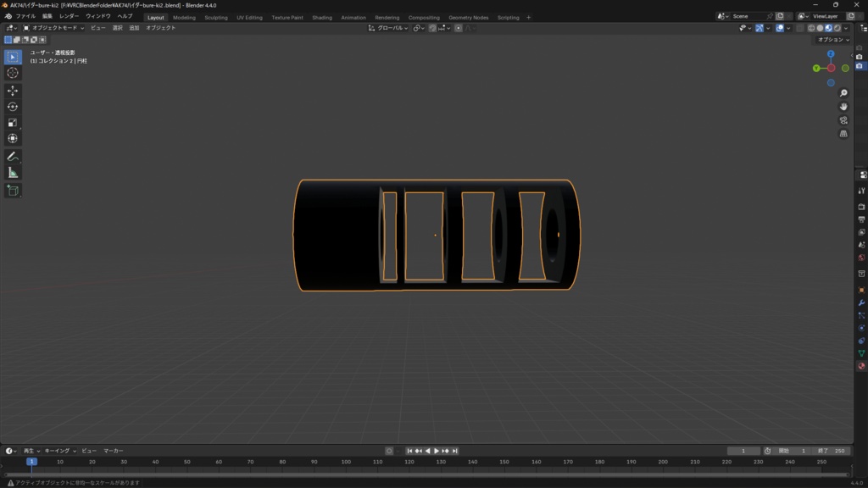This screenshot has height=488, width=868.
Task: Open the Object Data mesh properties tab
Action: coord(861,353)
